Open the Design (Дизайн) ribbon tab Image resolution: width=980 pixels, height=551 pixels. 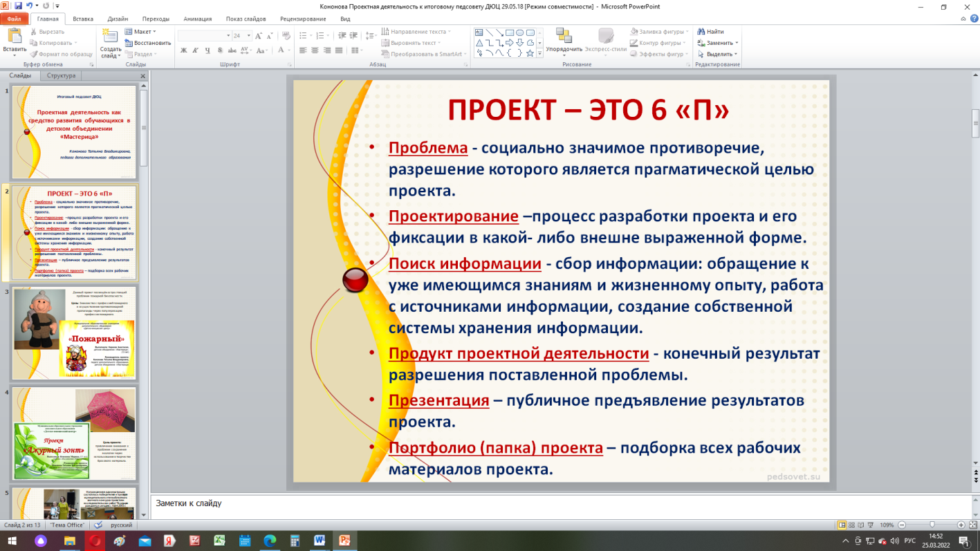click(x=117, y=19)
